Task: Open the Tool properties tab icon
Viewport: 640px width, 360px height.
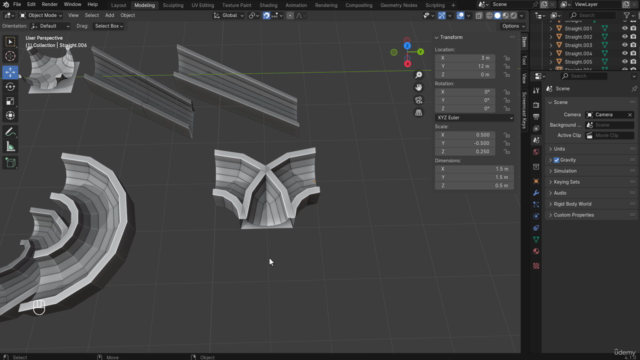Action: (536, 91)
